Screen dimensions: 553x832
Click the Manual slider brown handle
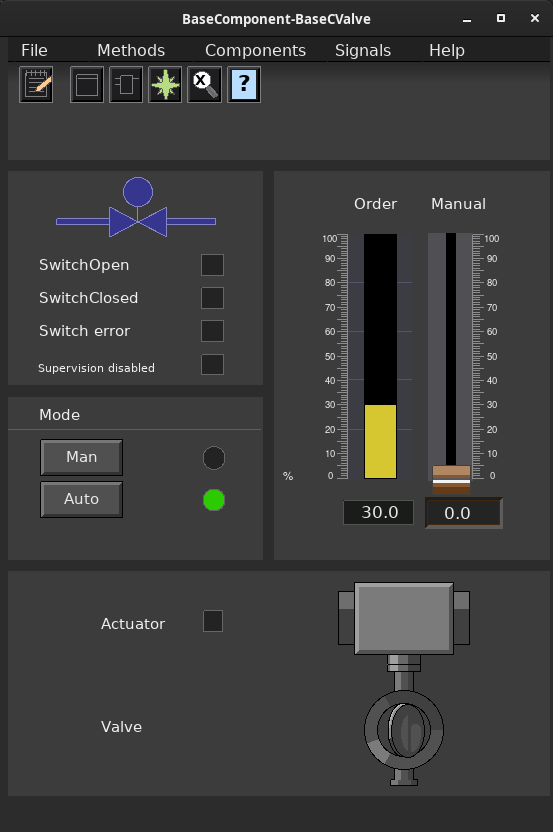click(x=451, y=480)
